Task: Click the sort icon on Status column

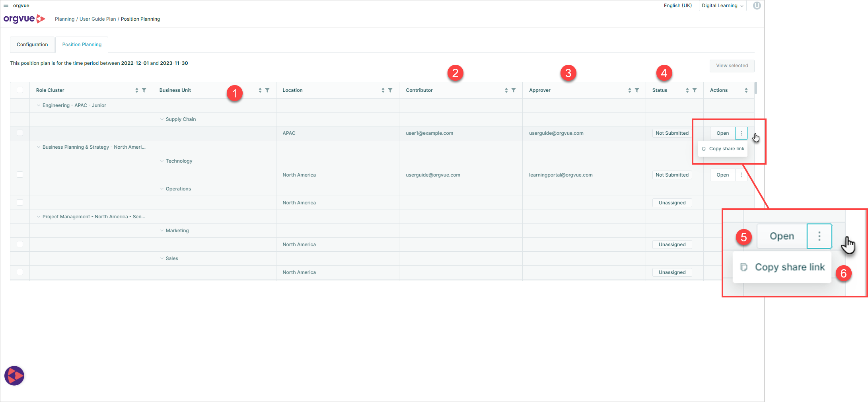Action: click(x=687, y=90)
